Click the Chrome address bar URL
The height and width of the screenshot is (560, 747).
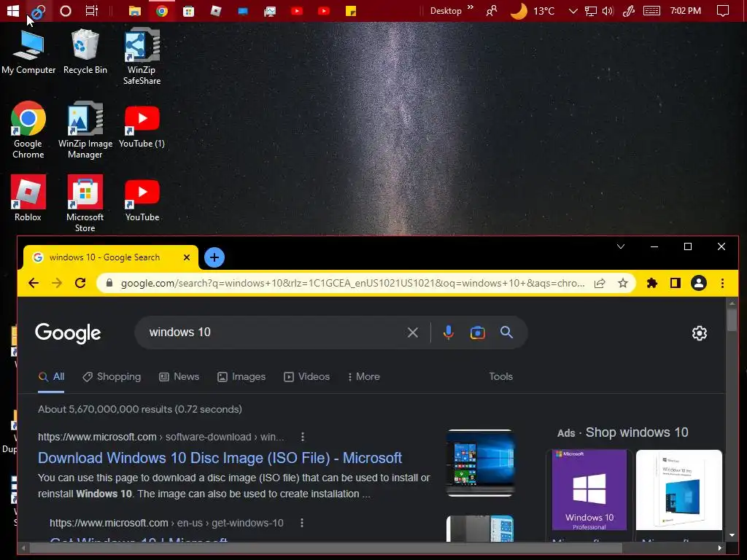(x=352, y=284)
